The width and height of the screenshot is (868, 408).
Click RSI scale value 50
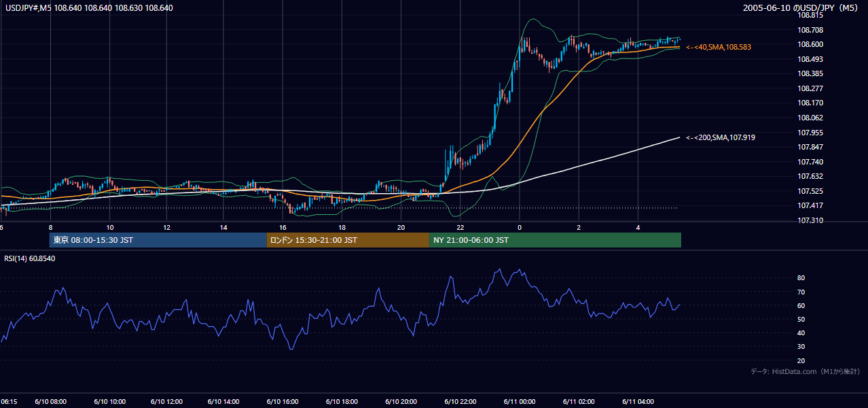801,319
